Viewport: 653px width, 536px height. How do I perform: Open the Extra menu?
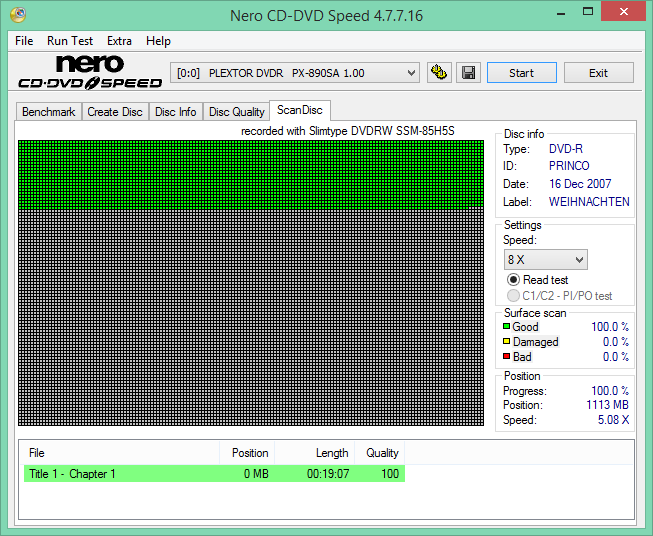[120, 41]
